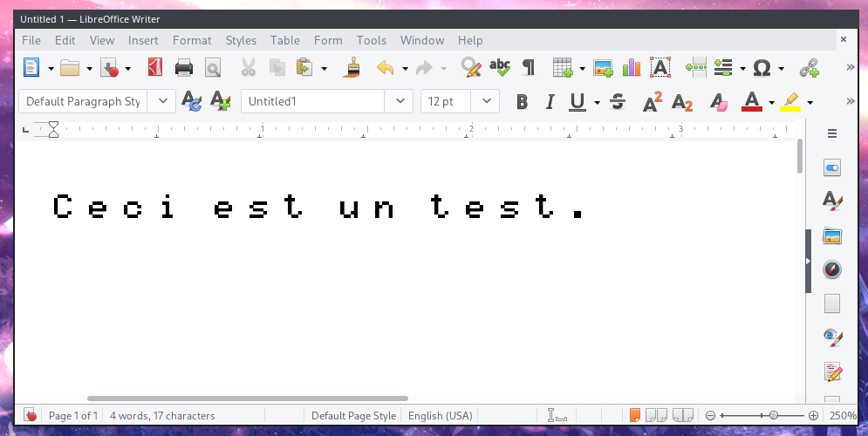Image resolution: width=868 pixels, height=436 pixels.
Task: Paste clipboard contents
Action: click(304, 67)
